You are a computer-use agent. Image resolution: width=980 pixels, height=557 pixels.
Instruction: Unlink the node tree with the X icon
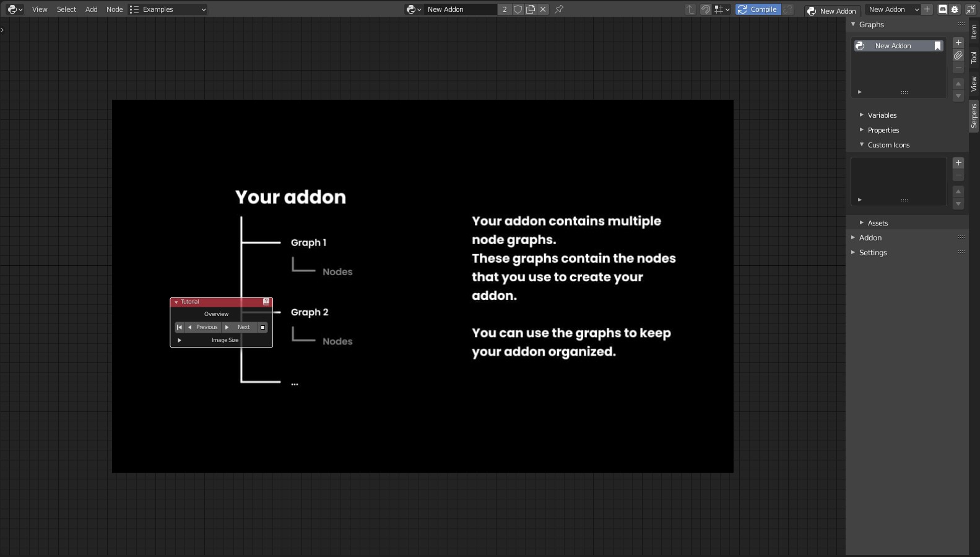(x=543, y=9)
